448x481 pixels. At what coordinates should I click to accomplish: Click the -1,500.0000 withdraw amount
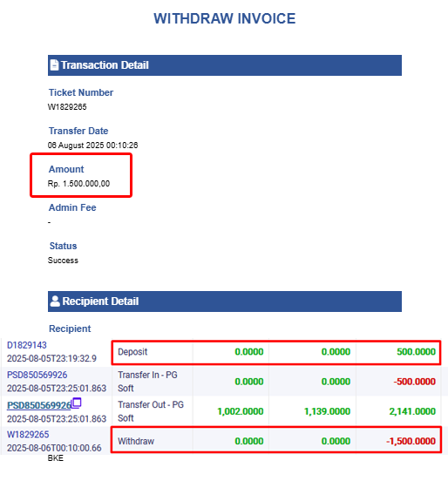pyautogui.click(x=411, y=441)
